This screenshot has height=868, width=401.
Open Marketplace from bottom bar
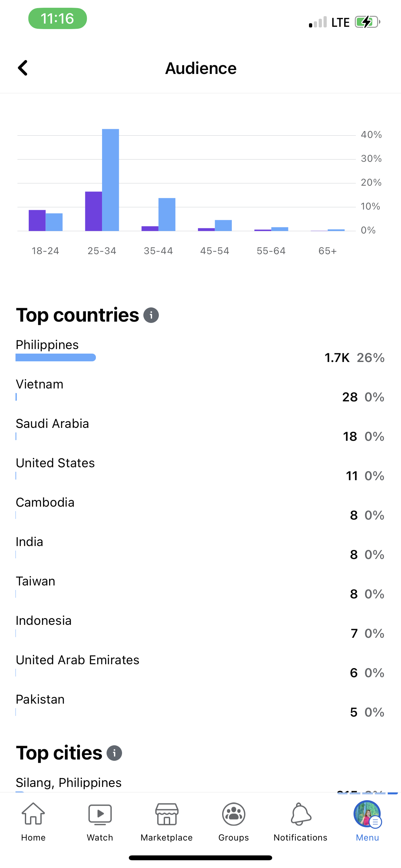click(x=167, y=821)
